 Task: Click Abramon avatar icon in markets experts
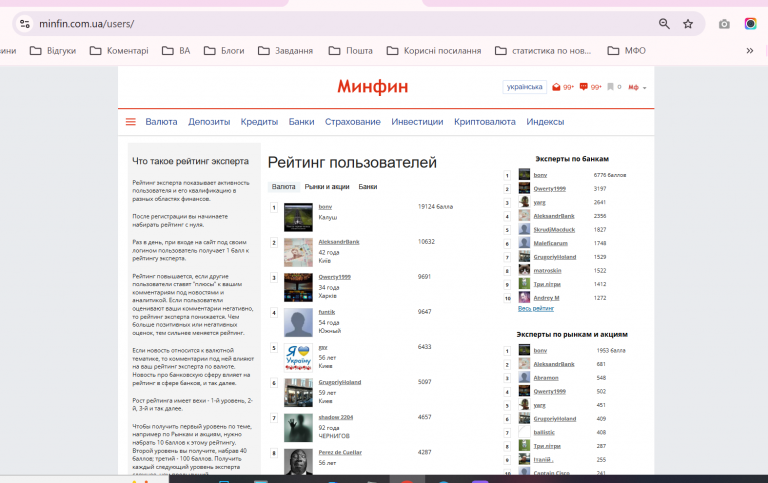(x=525, y=377)
